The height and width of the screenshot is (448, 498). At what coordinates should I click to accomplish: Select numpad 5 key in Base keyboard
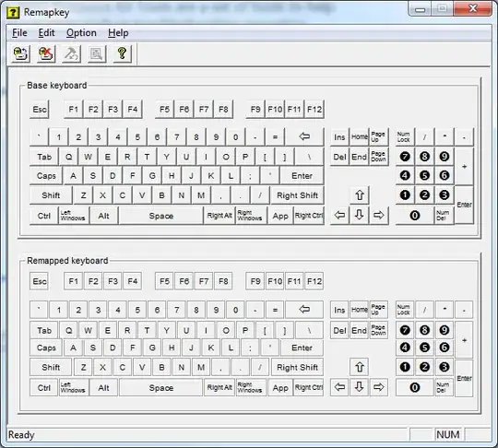[x=424, y=175]
